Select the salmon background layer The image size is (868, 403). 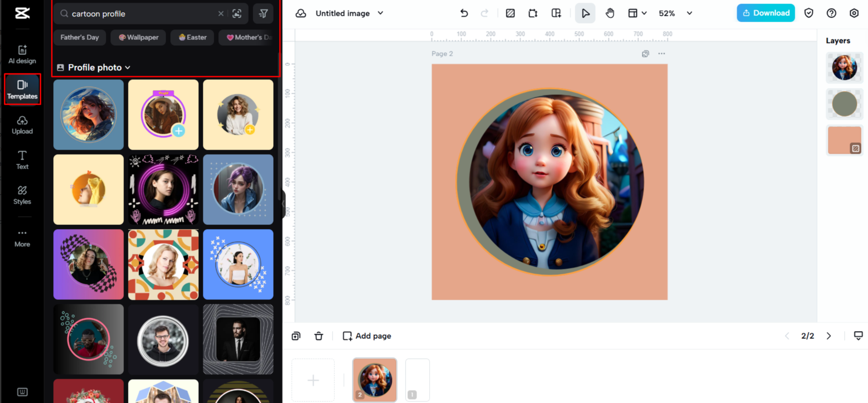844,140
